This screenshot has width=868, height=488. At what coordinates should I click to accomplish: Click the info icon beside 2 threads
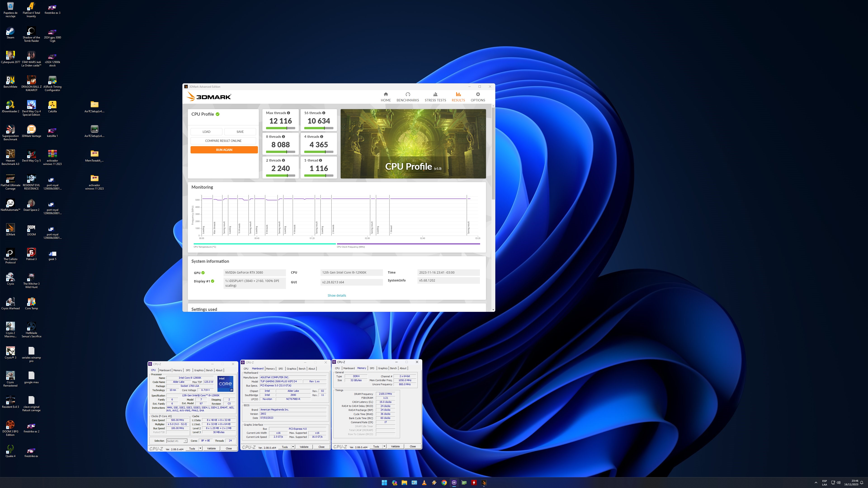click(283, 160)
